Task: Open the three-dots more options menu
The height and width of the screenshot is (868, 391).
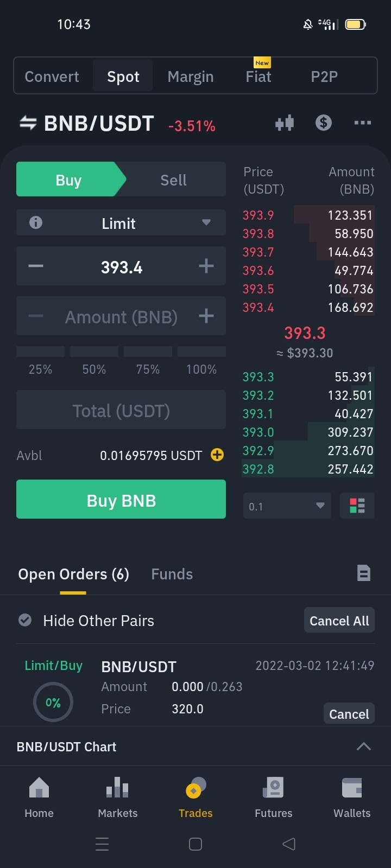Action: (x=362, y=123)
